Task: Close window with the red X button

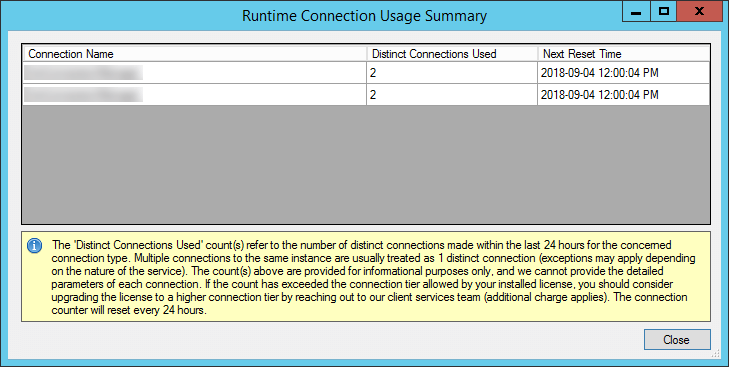Action: coord(699,12)
